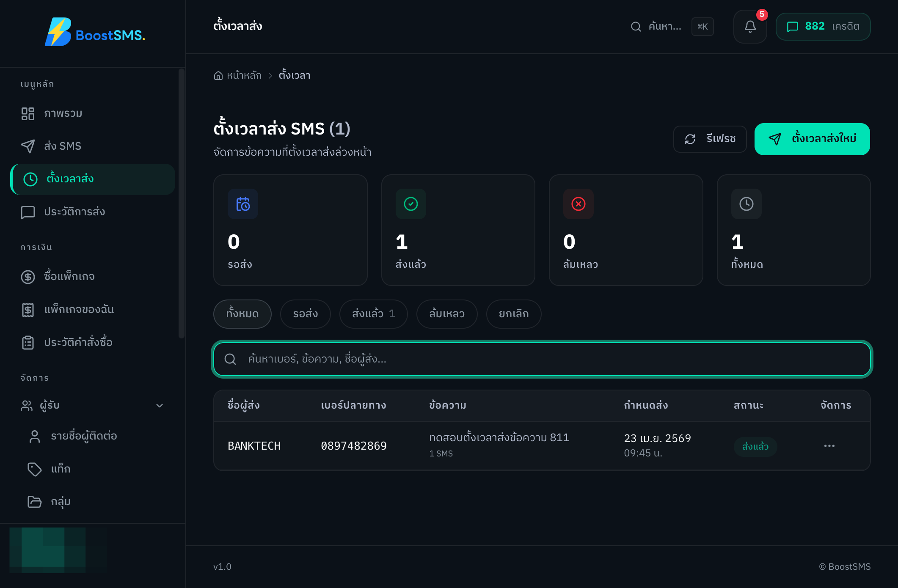Click the phone number 0897482869
Viewport: 898px width, 588px height.
click(x=354, y=446)
